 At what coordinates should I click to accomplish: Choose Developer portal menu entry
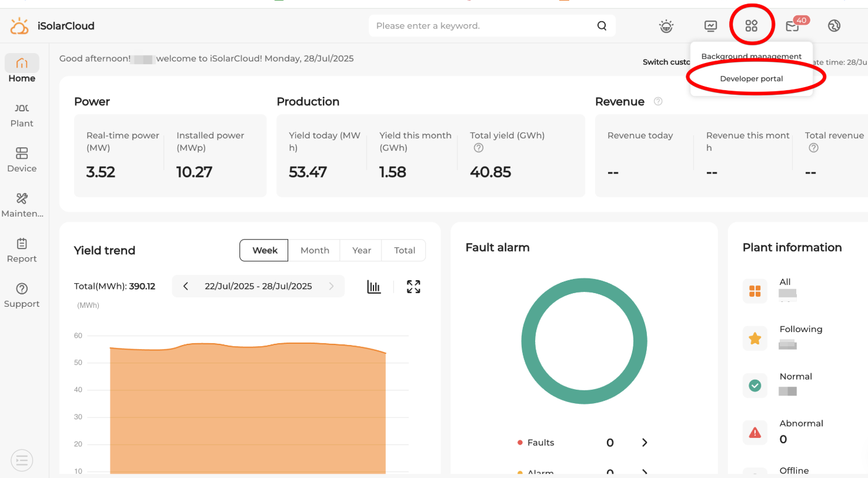pyautogui.click(x=752, y=78)
